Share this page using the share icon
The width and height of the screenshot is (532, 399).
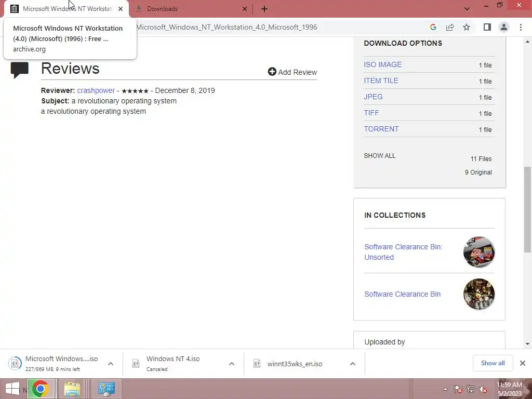coord(450,27)
